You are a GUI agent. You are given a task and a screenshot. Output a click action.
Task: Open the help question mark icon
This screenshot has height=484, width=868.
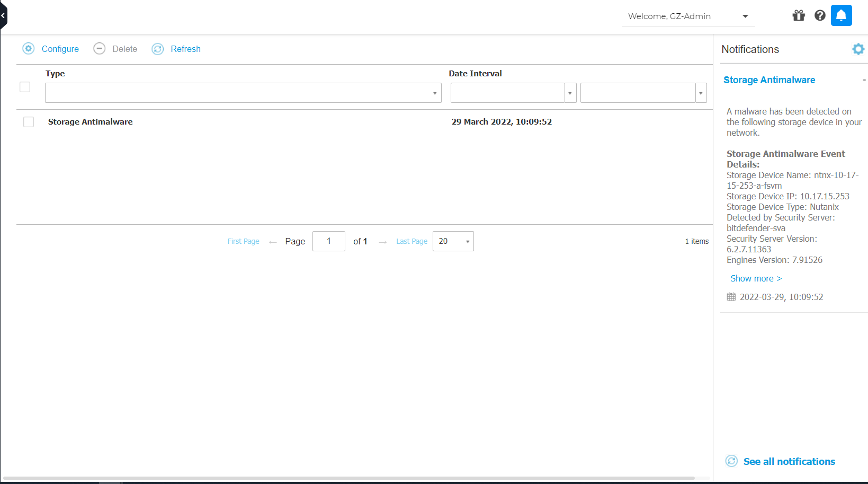pyautogui.click(x=820, y=15)
